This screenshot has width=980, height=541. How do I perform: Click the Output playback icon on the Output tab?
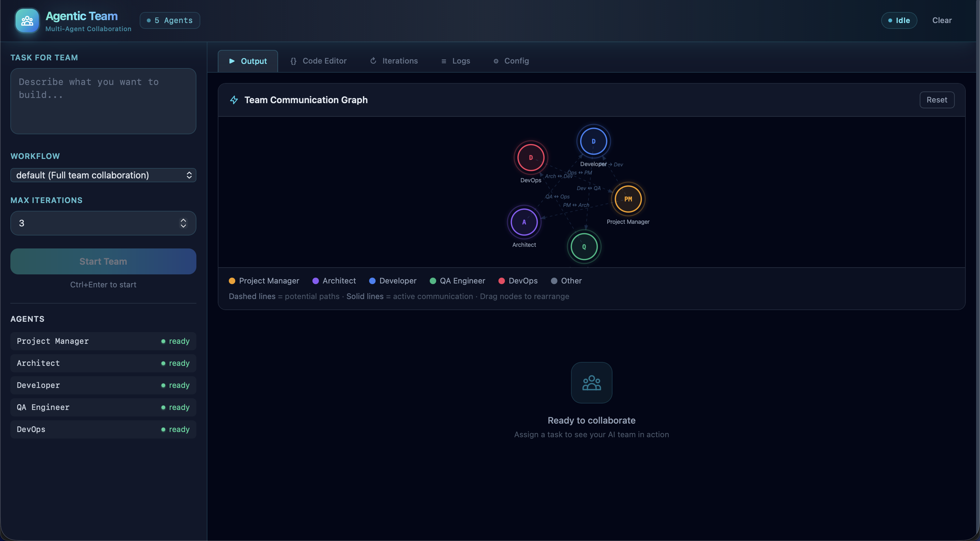point(233,61)
